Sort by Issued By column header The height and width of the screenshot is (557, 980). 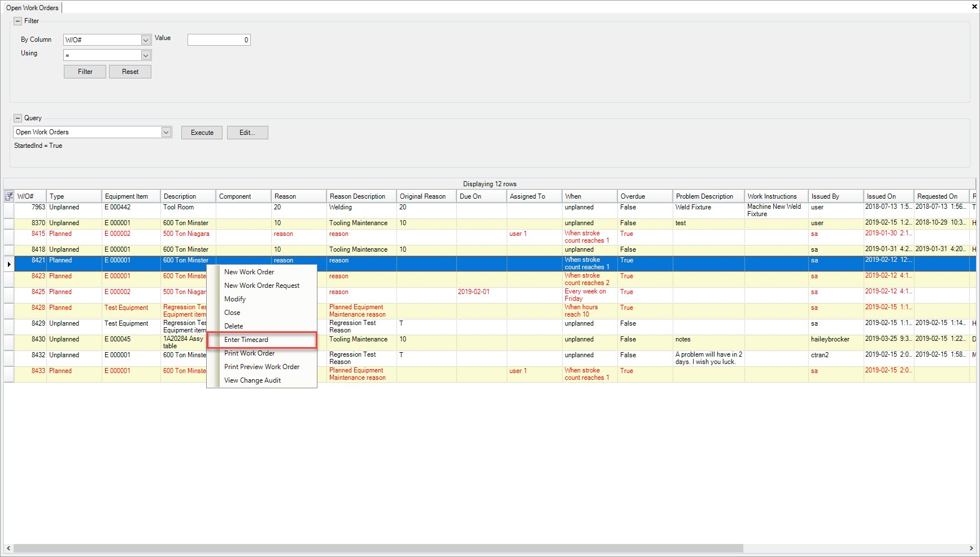(x=836, y=196)
